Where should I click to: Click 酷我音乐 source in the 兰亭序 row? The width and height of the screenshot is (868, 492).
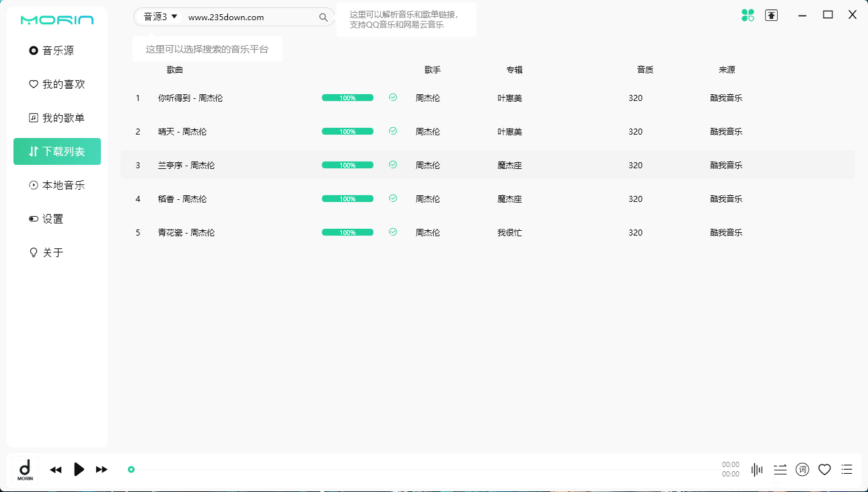(727, 166)
